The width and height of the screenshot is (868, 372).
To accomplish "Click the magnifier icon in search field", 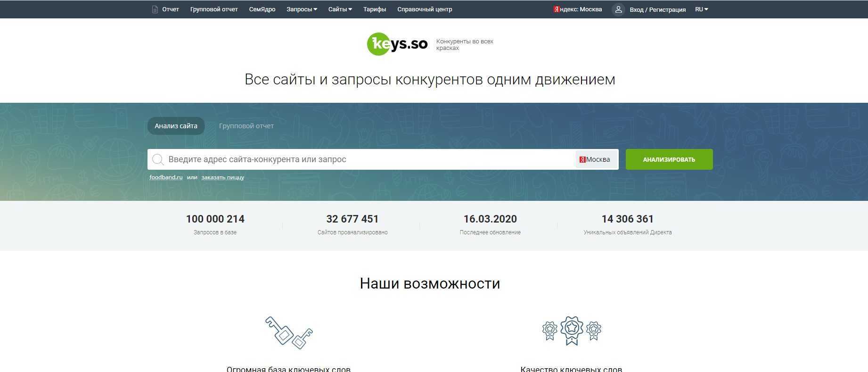I will coord(158,159).
